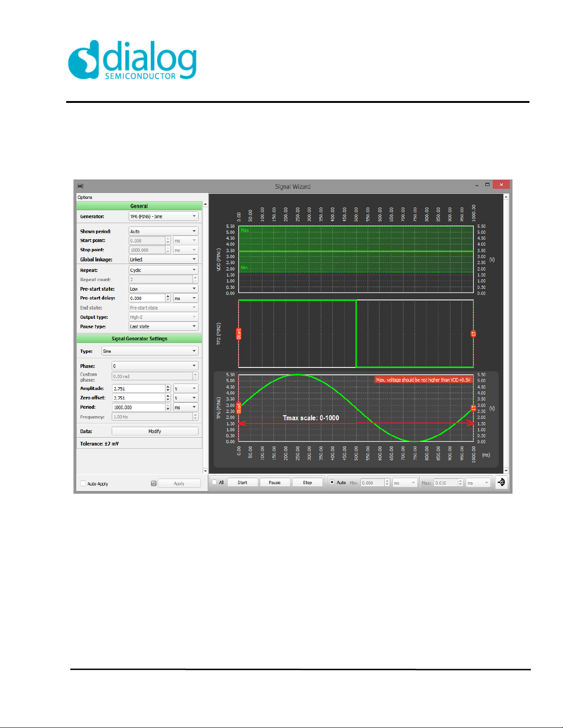This screenshot has height=728, width=563.
Task: Click the Signal Wizard window title icon
Action: pos(80,186)
